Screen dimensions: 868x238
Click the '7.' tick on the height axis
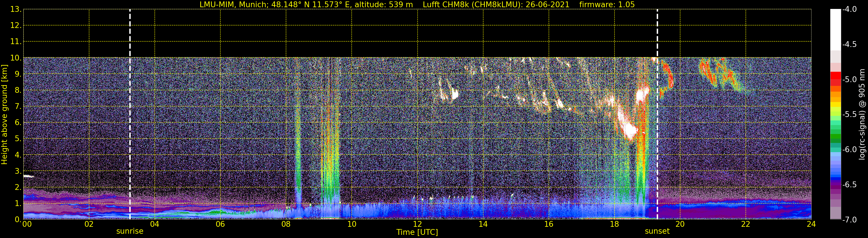coord(18,107)
